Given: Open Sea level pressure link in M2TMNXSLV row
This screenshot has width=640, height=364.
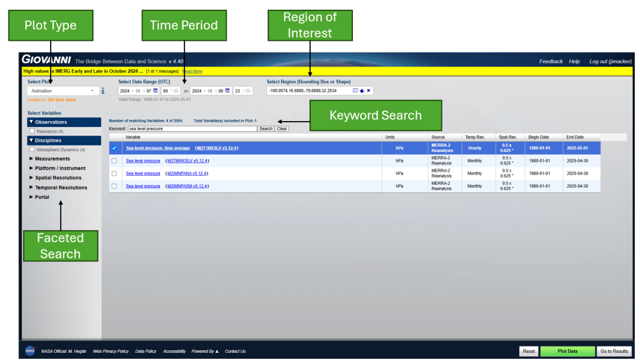Looking at the screenshot, I should (143, 161).
